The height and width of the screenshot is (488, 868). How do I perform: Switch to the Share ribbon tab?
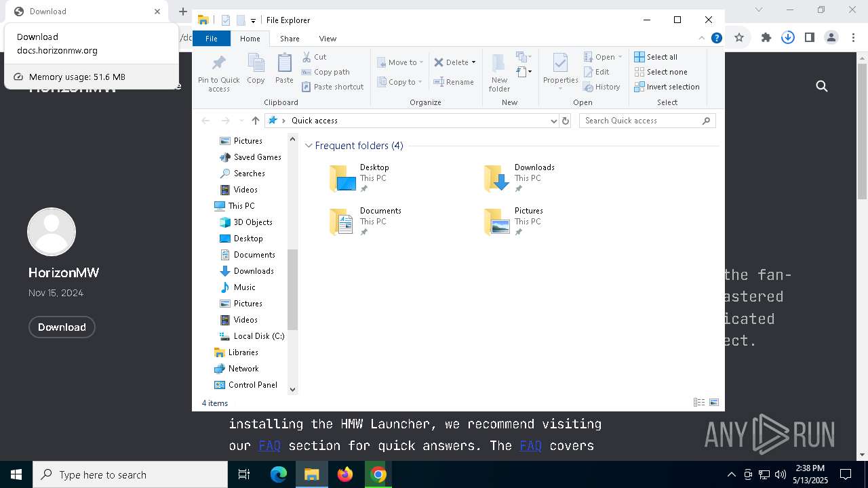(x=290, y=39)
